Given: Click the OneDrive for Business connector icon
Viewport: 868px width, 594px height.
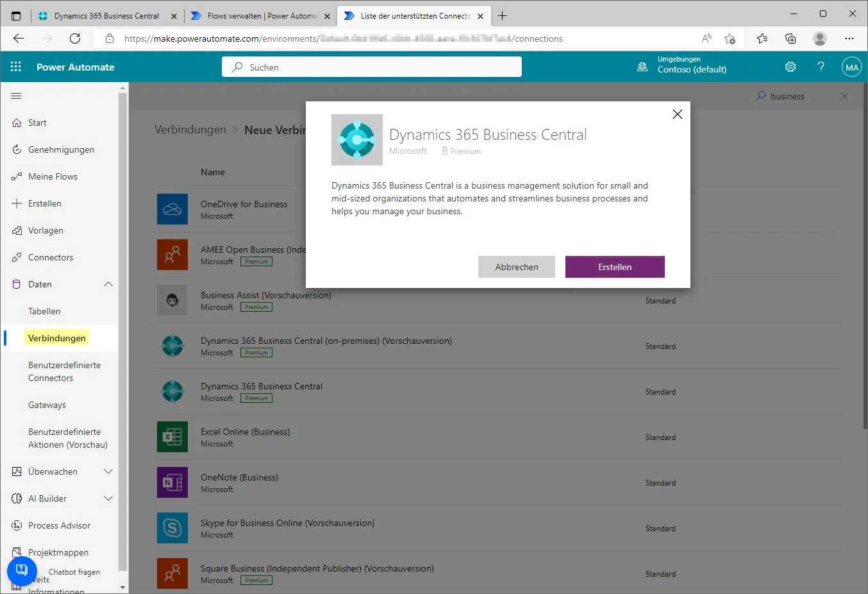Looking at the screenshot, I should (x=172, y=209).
